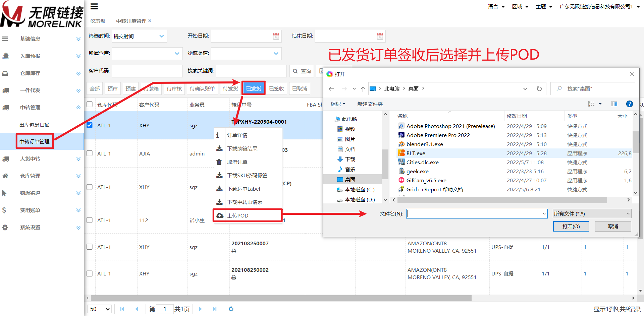Select 桌面 in the file dialog tree
The height and width of the screenshot is (316, 644).
coord(350,179)
